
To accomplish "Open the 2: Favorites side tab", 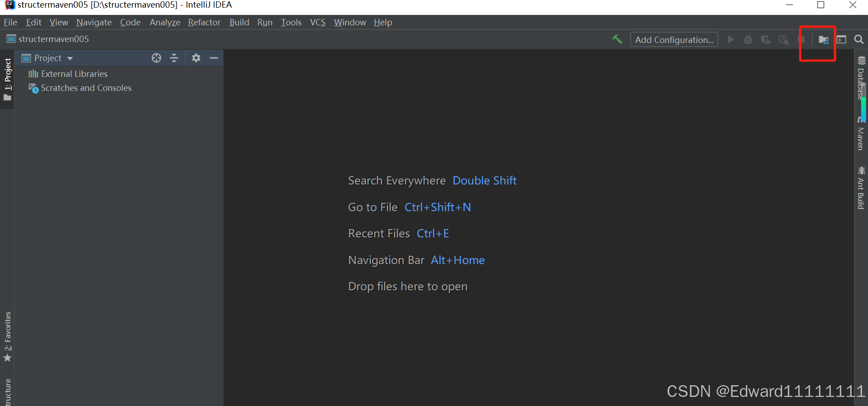I will 7,337.
